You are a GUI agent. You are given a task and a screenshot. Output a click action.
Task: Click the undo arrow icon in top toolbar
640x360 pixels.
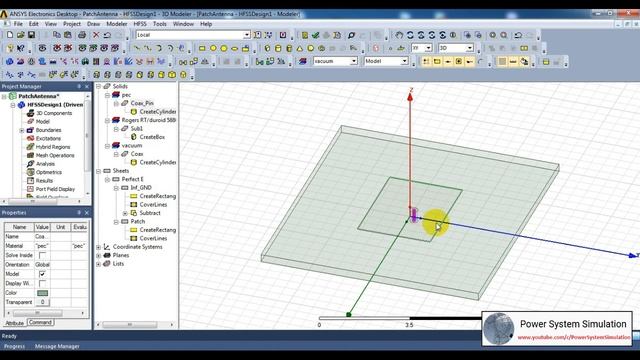[107, 35]
